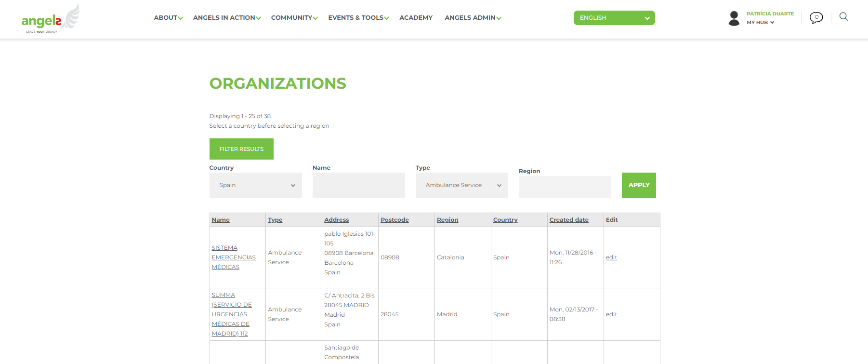868x364 pixels.
Task: Sort table by Postcode column
Action: coord(395,220)
